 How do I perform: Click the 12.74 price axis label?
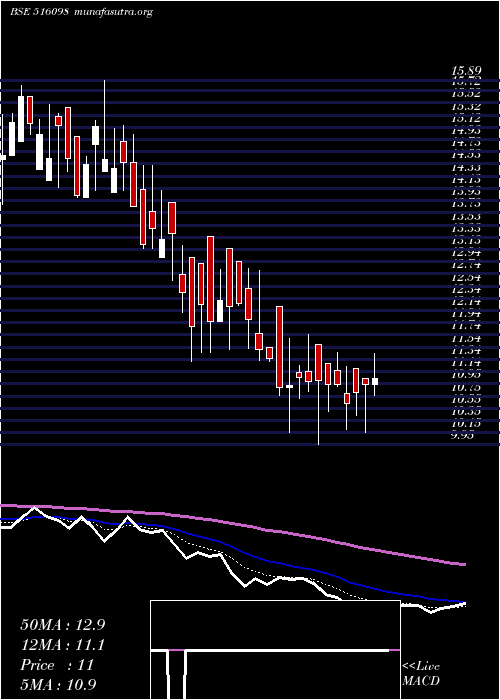click(466, 266)
